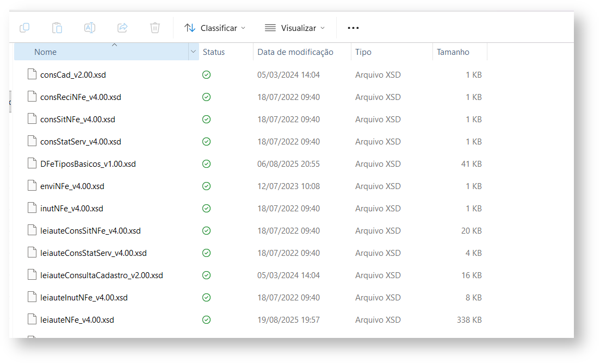Select the file enviNFe_v4.00.xsd
This screenshot has width=600, height=364.
coord(72,186)
